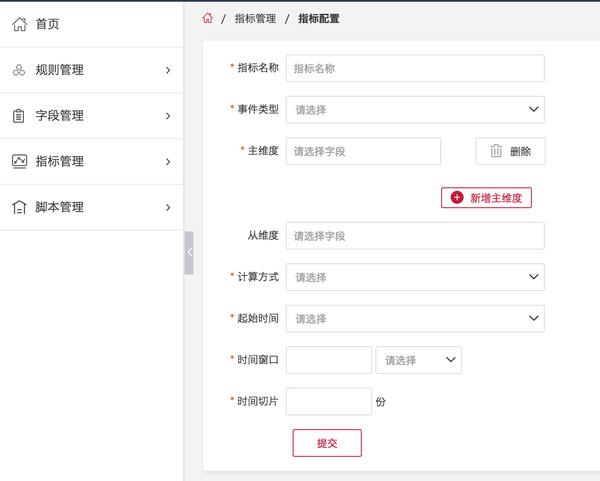
Task: Click the 提交 button
Action: click(327, 443)
